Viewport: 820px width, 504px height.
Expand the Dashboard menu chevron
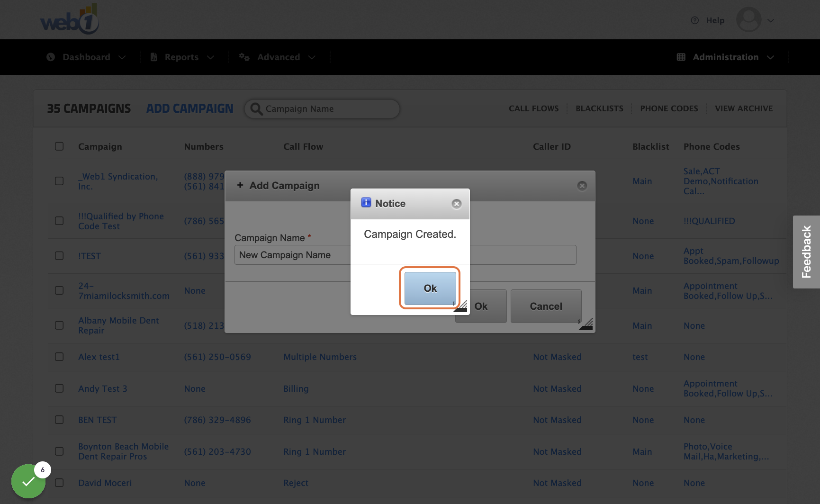tap(122, 57)
